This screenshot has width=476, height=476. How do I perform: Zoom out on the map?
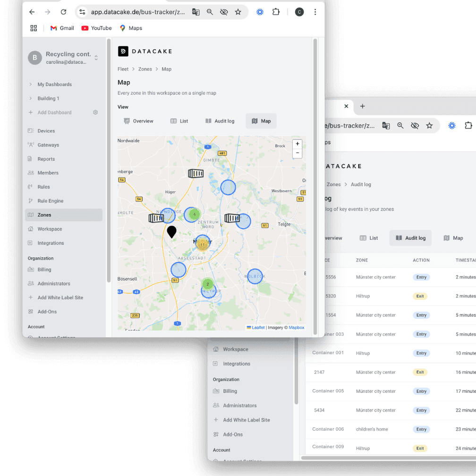297,153
